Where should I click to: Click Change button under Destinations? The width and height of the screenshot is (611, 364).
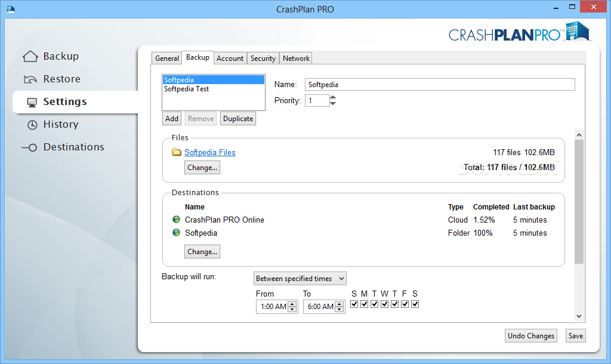[x=202, y=252]
